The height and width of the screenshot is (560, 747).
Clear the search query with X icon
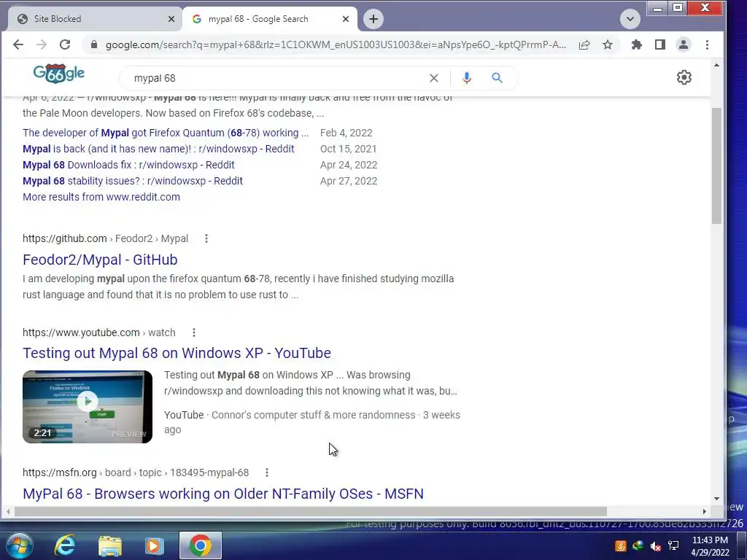433,78
